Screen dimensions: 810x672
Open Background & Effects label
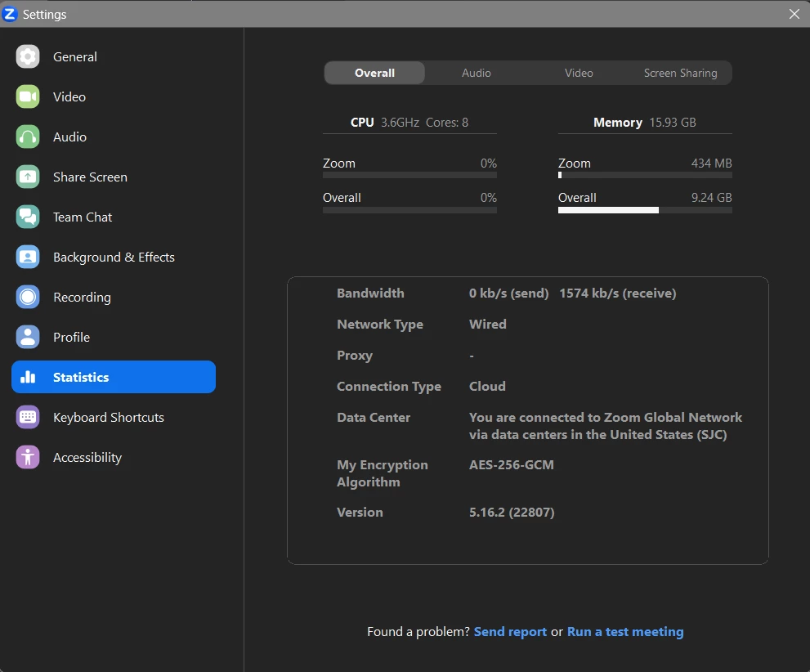click(114, 257)
